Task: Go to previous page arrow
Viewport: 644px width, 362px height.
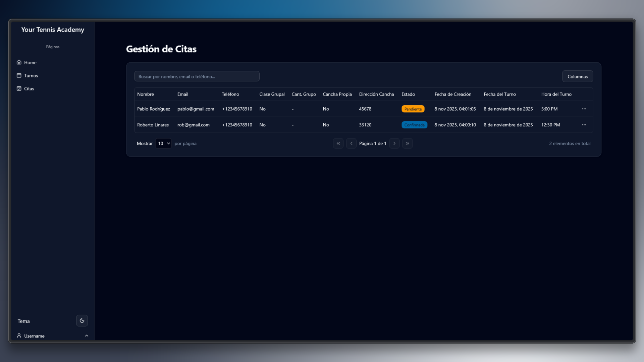Action: pyautogui.click(x=351, y=143)
